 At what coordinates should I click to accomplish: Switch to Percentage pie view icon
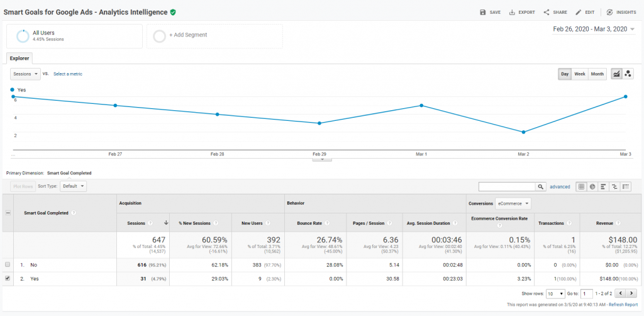(592, 186)
